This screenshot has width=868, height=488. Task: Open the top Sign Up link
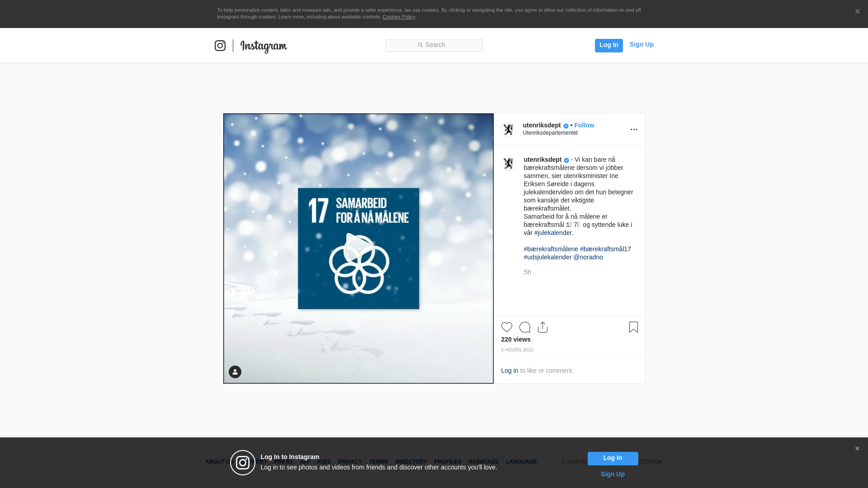point(641,44)
